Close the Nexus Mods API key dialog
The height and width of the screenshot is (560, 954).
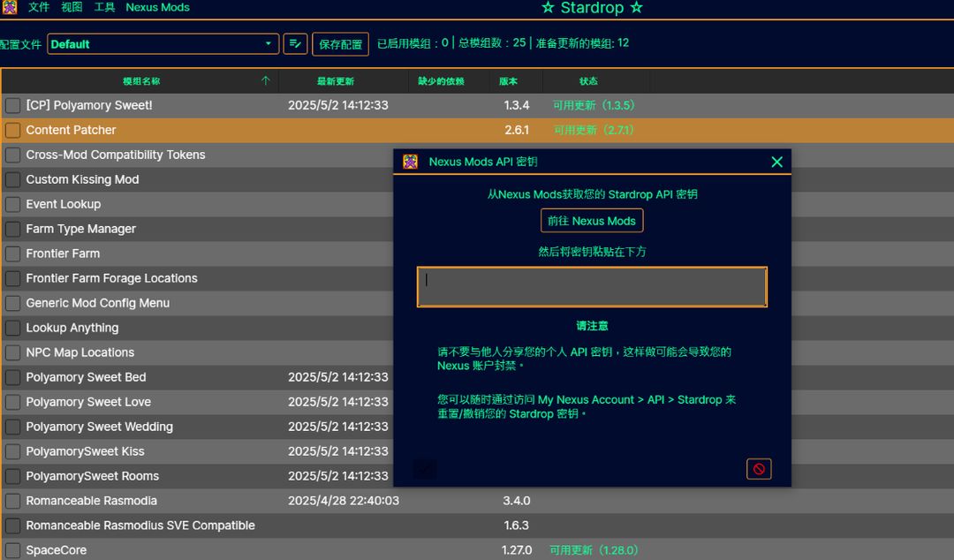(x=777, y=162)
